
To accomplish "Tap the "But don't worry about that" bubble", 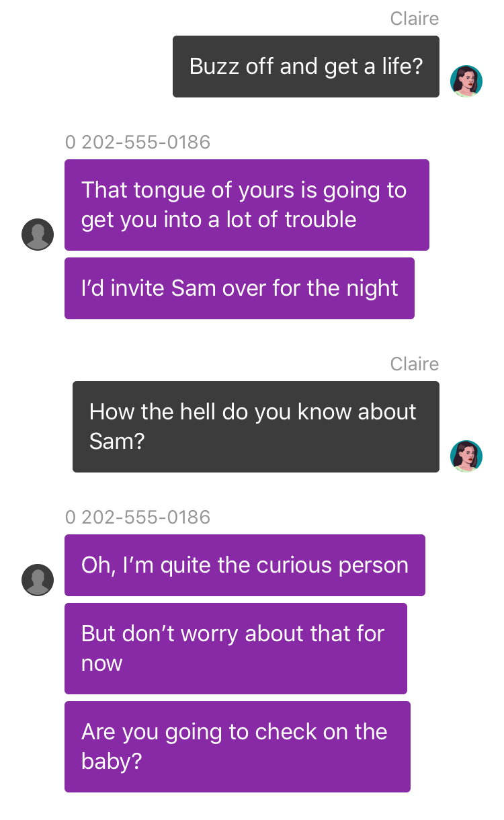I will 236,649.
